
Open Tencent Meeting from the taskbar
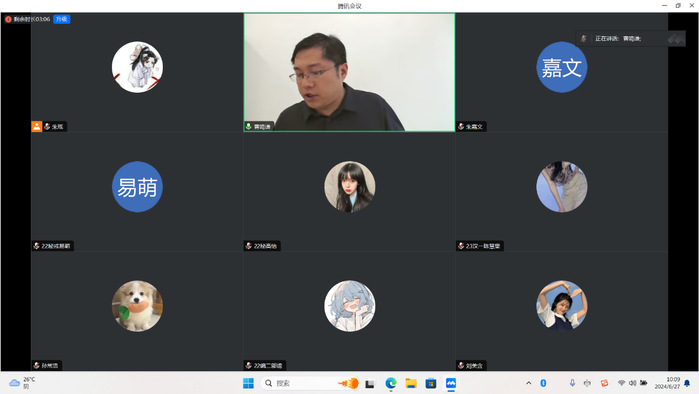pos(451,383)
